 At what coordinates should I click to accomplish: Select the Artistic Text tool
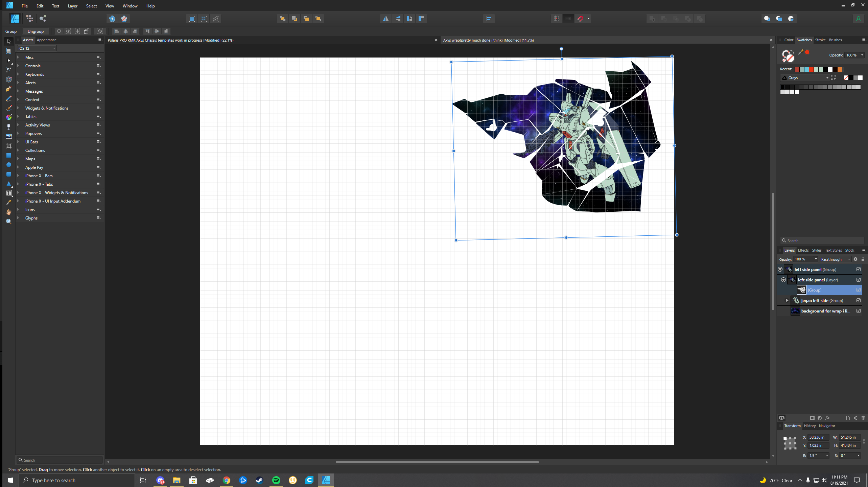pyautogui.click(x=9, y=193)
